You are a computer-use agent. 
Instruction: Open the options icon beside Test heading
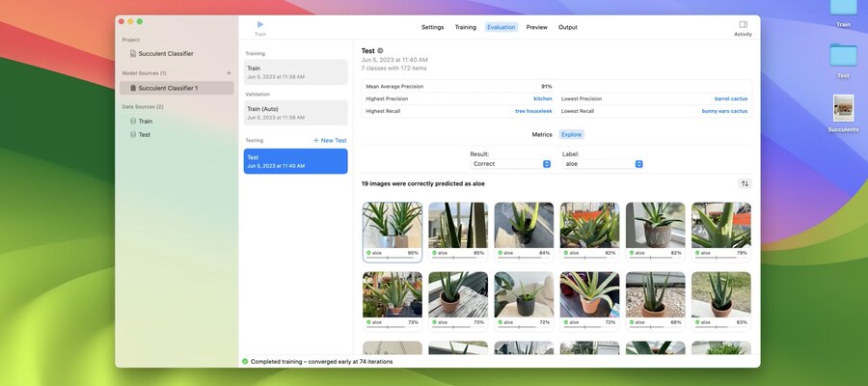tap(380, 51)
